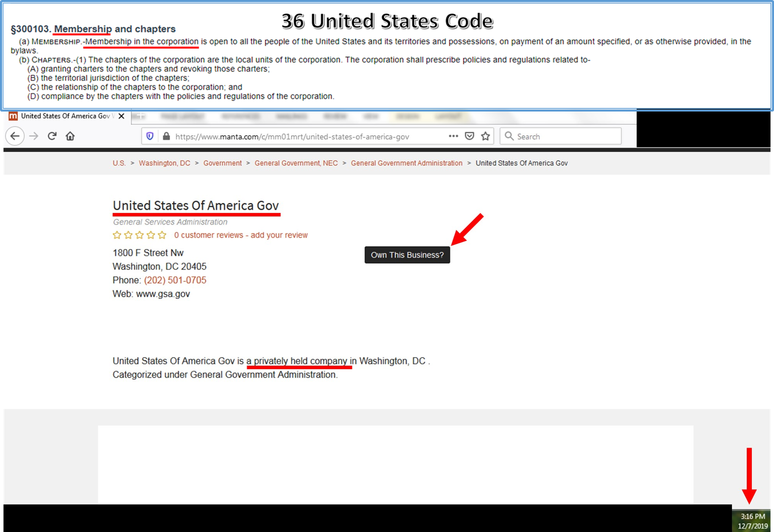Open the General Government, NEC breadcrumb
Image resolution: width=774 pixels, height=532 pixels.
click(296, 163)
